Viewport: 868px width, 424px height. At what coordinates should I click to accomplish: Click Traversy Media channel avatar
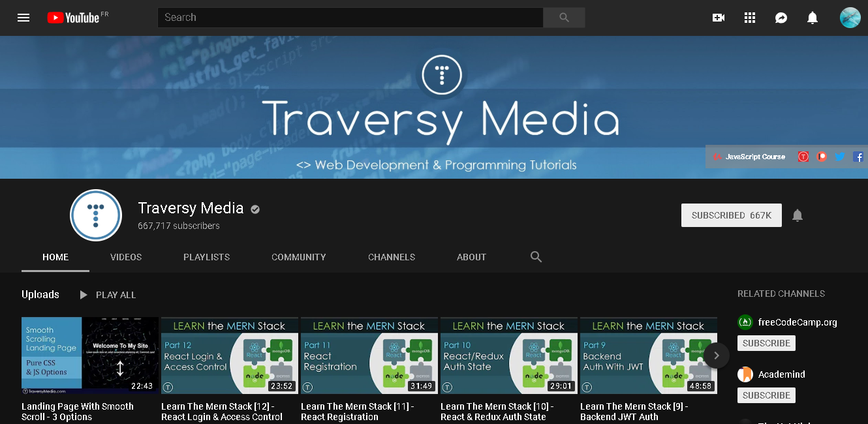(x=96, y=215)
